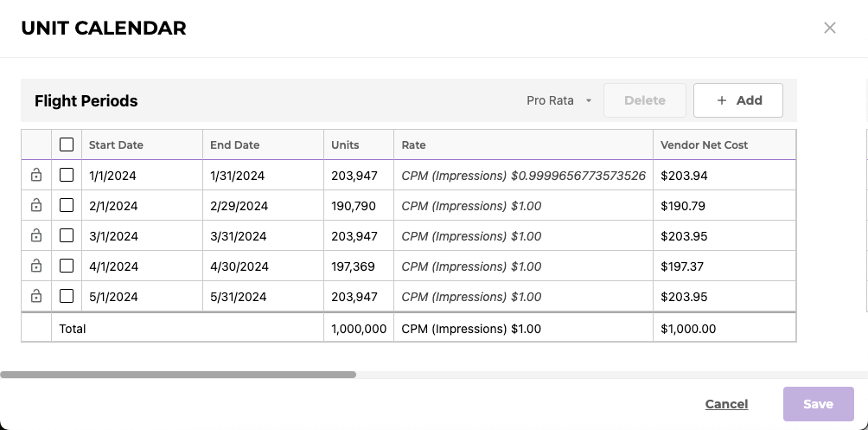This screenshot has height=430, width=868.
Task: Click the lock icon for the 1/1/2024 row
Action: 36,176
